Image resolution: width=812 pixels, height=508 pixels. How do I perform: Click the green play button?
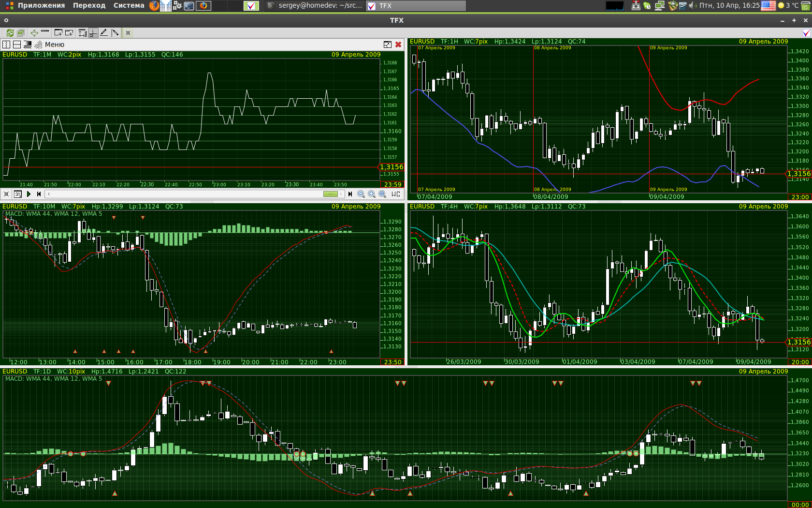click(x=29, y=194)
